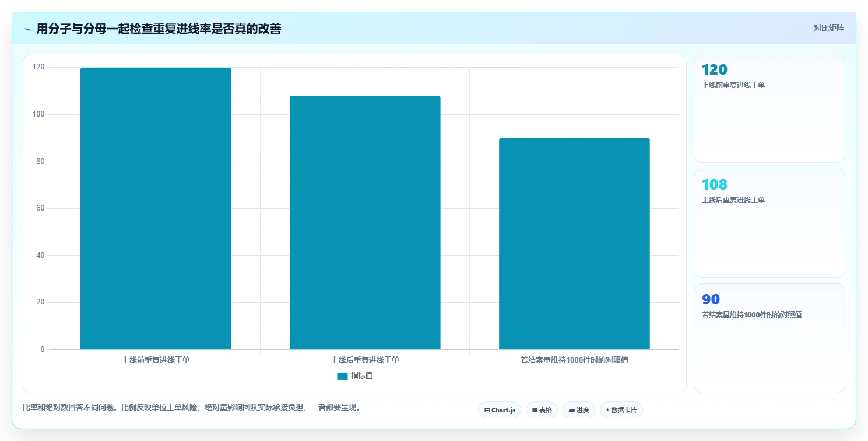Click the icon inside 表格 tag
The width and height of the screenshot is (868, 441).
(x=535, y=411)
